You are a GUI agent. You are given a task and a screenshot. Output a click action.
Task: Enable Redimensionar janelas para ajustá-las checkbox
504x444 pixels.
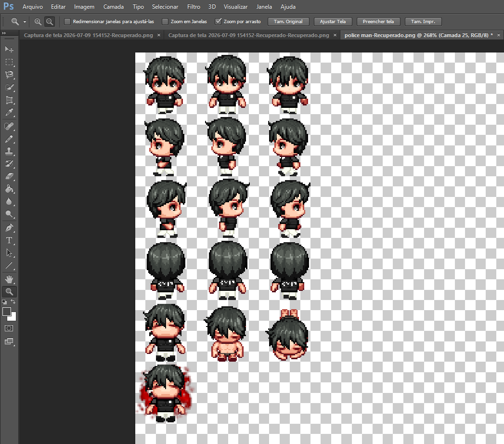click(67, 22)
